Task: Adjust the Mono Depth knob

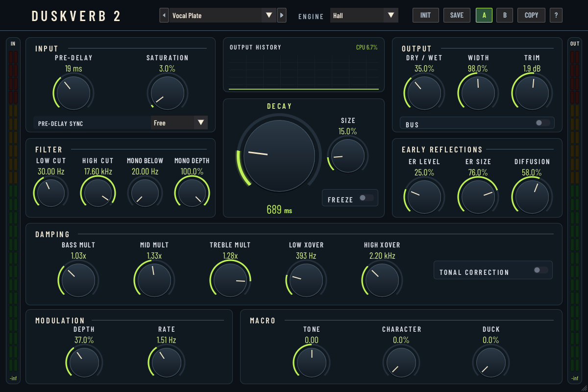Action: click(192, 193)
